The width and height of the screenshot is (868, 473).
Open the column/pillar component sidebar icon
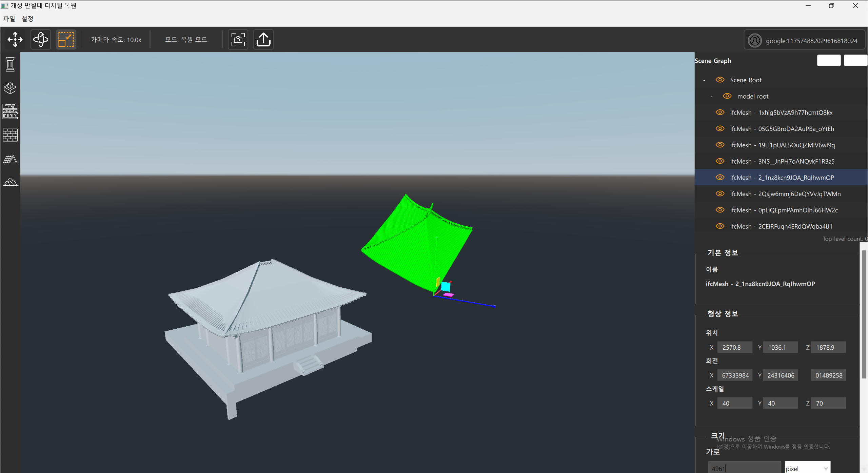pyautogui.click(x=10, y=64)
